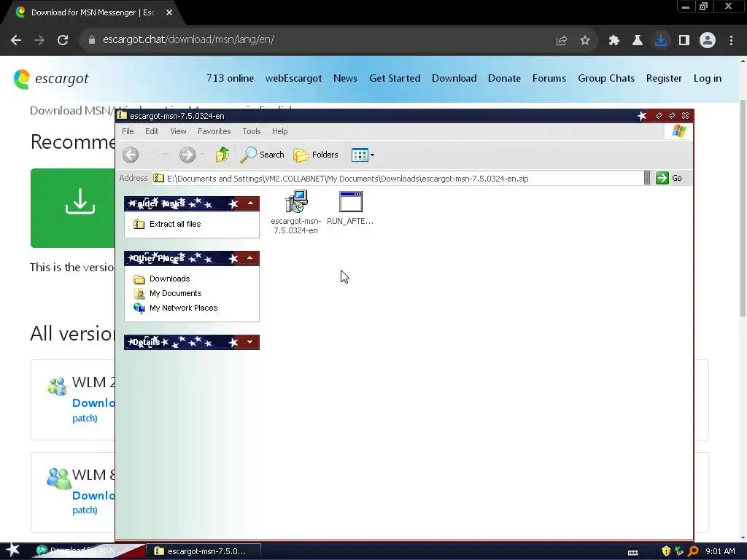Click Log in on the escargot site
Screen dimensions: 747x560
pos(708,78)
